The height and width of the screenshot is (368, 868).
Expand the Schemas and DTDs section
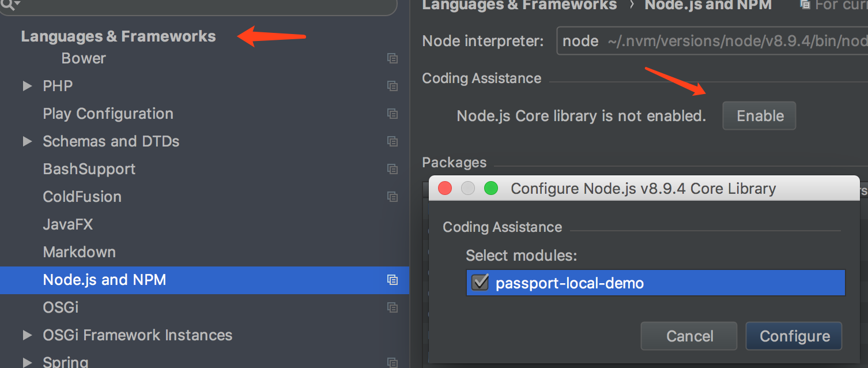[x=27, y=141]
